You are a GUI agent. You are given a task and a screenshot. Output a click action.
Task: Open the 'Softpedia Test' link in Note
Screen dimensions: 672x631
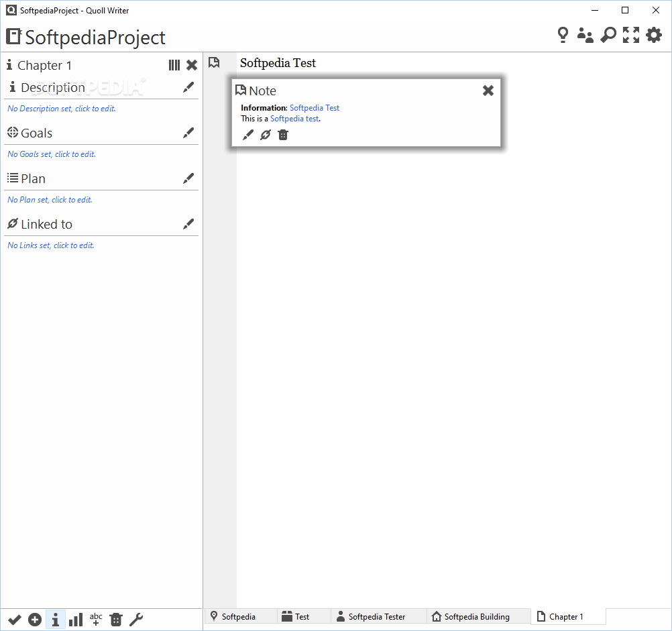point(315,108)
